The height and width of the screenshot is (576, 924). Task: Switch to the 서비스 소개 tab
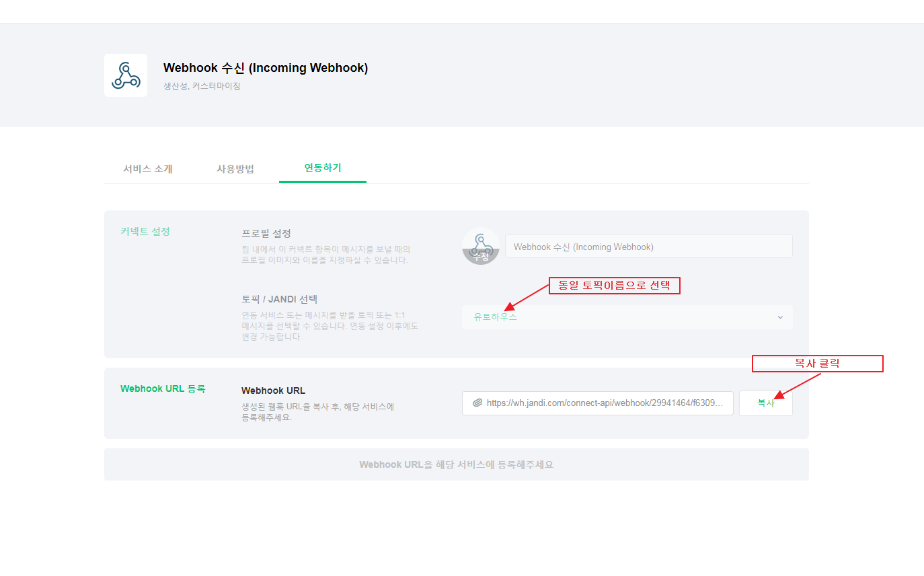click(148, 169)
